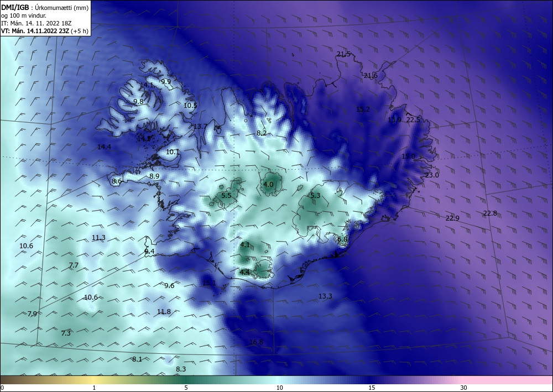Click the 'og 100 m vindur.' subtitle line
This screenshot has height=392, width=553.
[24, 15]
